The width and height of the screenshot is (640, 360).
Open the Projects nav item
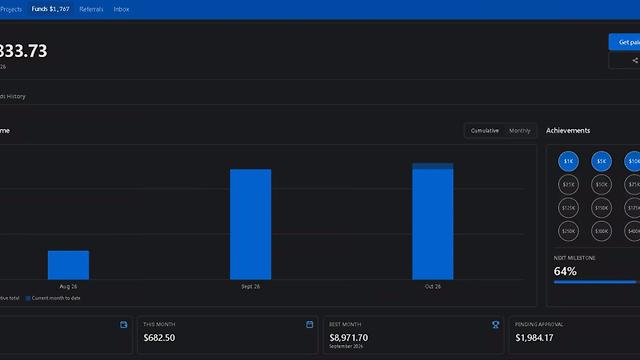click(x=11, y=9)
